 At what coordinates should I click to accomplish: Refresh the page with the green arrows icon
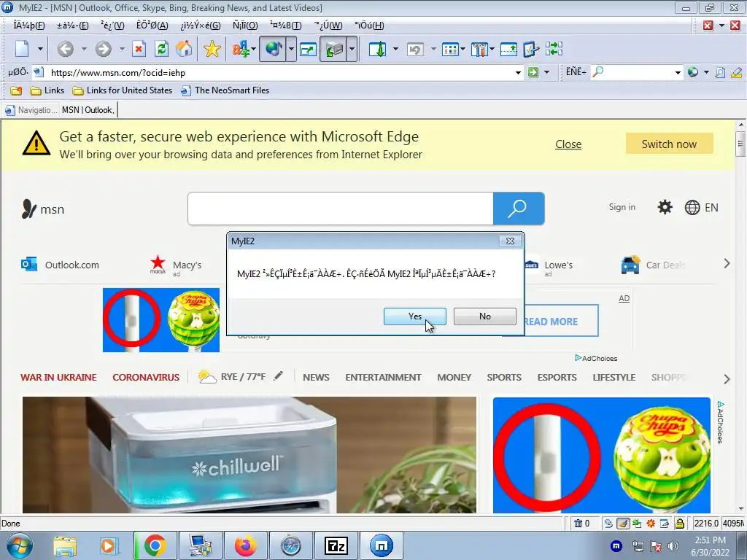point(162,49)
